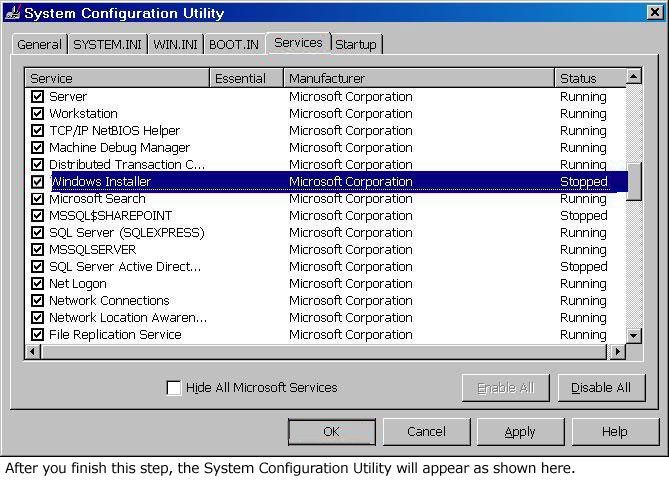Open the WIN.INI tab
Screen dimensions: 669x481
click(x=175, y=44)
